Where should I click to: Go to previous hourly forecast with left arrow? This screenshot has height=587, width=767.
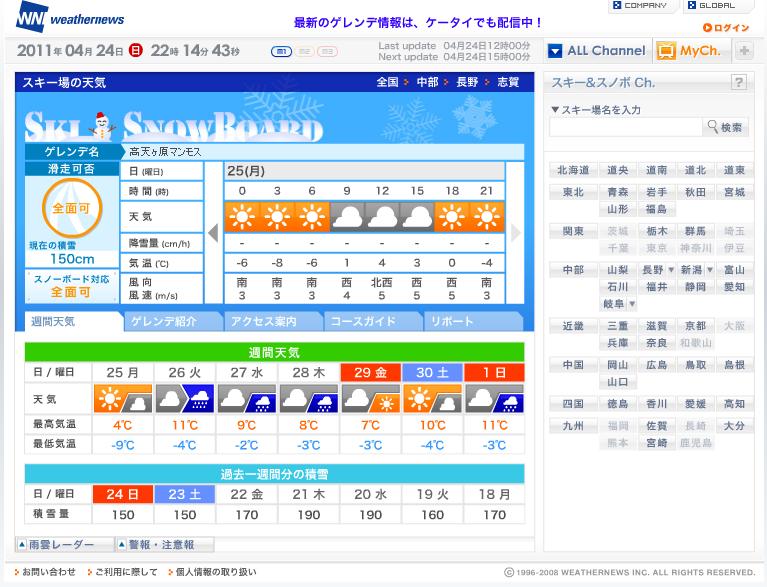(213, 233)
